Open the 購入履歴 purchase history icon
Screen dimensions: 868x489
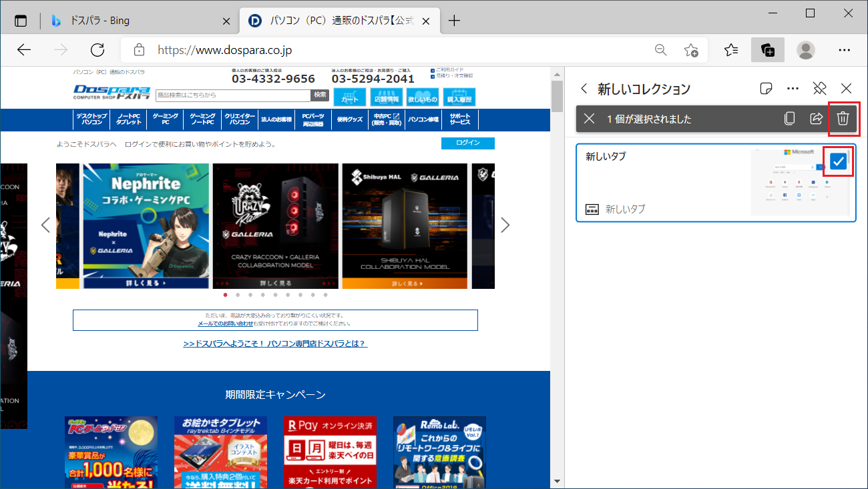click(x=459, y=97)
